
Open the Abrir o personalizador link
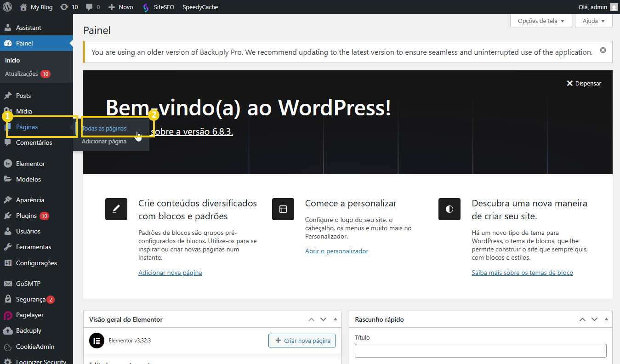pos(336,251)
